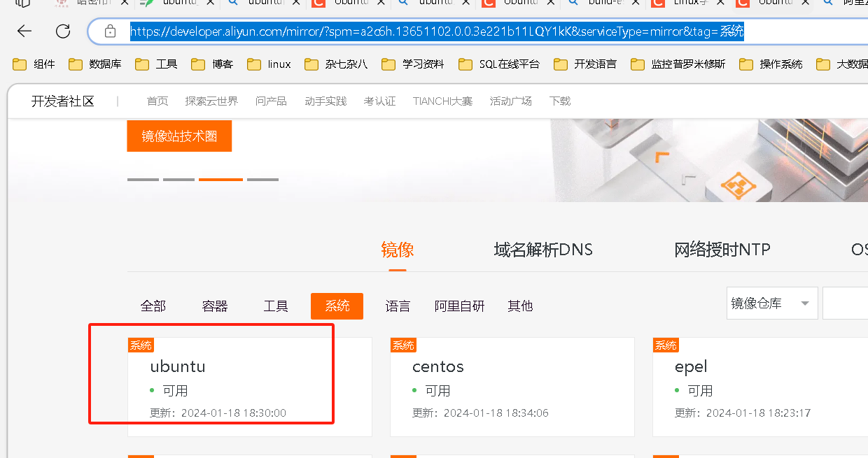Open the 杂七杂八 bookmark folder
868x458 pixels.
[x=336, y=64]
